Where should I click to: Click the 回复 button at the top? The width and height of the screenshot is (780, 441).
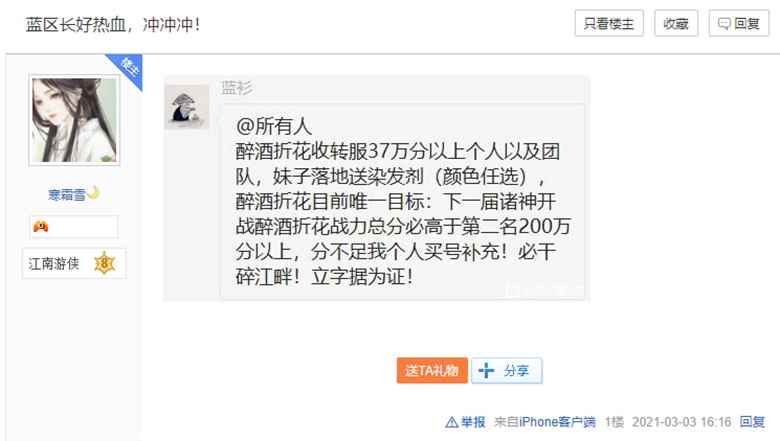pyautogui.click(x=739, y=23)
